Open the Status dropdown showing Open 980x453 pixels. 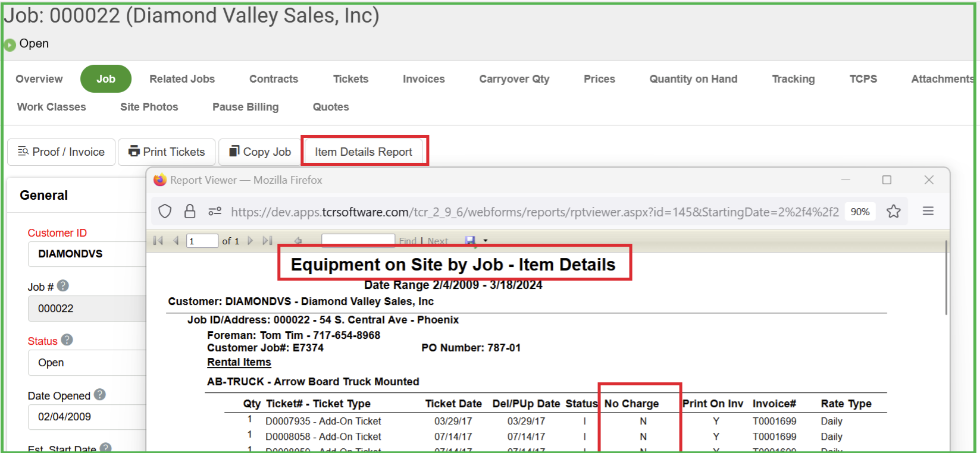coord(86,363)
